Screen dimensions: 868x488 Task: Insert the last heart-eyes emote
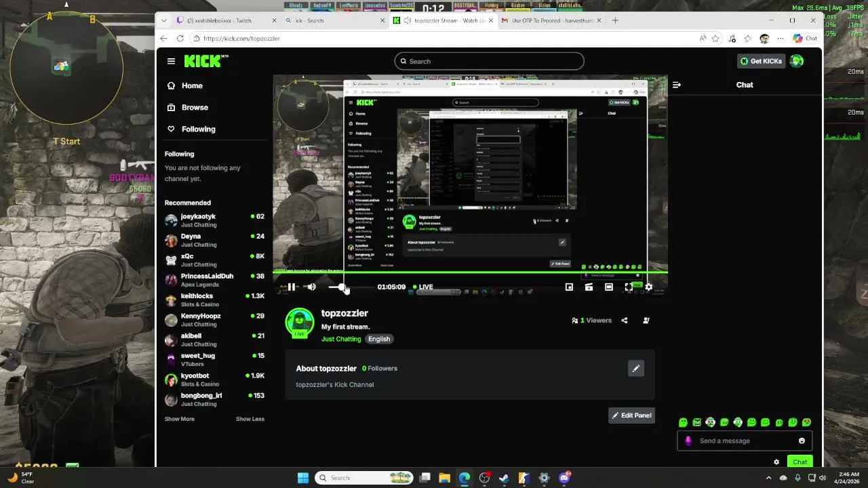coord(806,422)
